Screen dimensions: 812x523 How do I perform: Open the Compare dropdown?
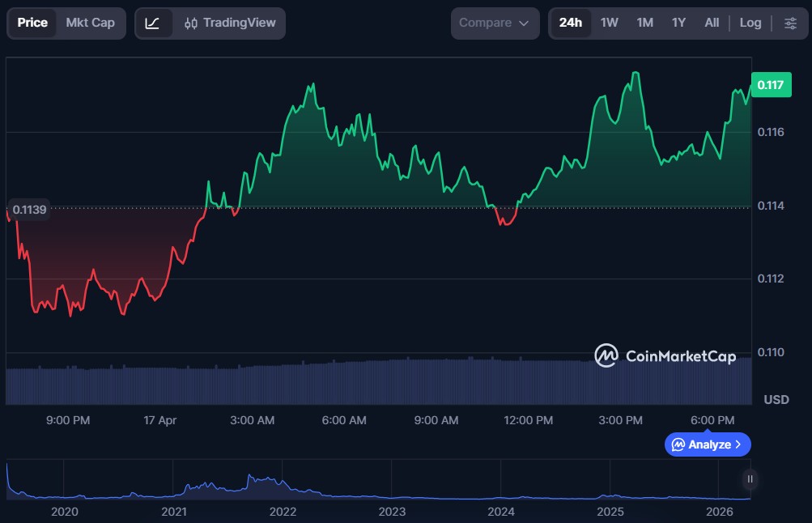(x=494, y=23)
